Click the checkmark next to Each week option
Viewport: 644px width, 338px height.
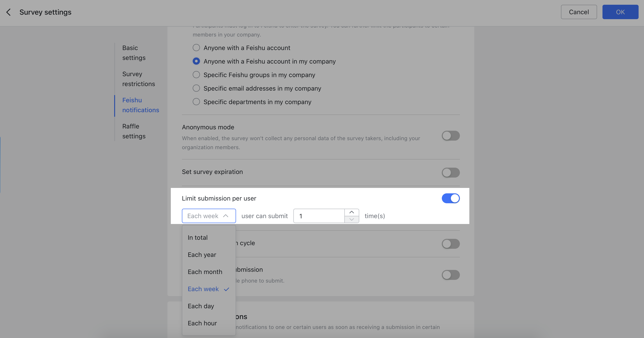coord(226,289)
